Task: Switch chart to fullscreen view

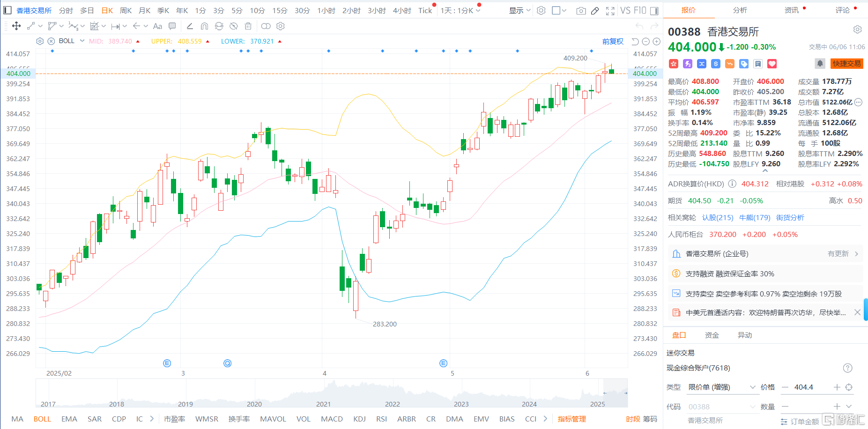Action: 610,11
